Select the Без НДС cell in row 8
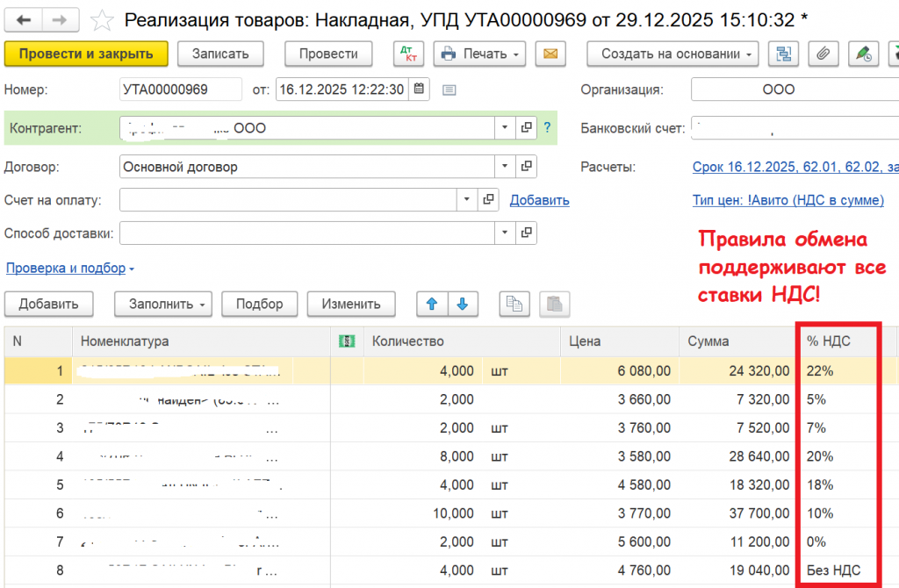This screenshot has width=899, height=588. coord(838,570)
